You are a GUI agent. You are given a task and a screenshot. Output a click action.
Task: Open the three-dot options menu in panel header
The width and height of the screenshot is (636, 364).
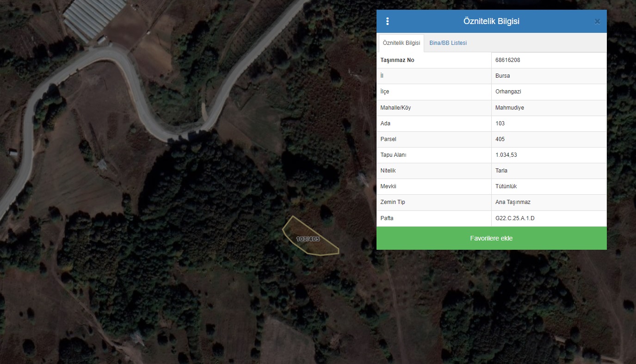pyautogui.click(x=388, y=21)
